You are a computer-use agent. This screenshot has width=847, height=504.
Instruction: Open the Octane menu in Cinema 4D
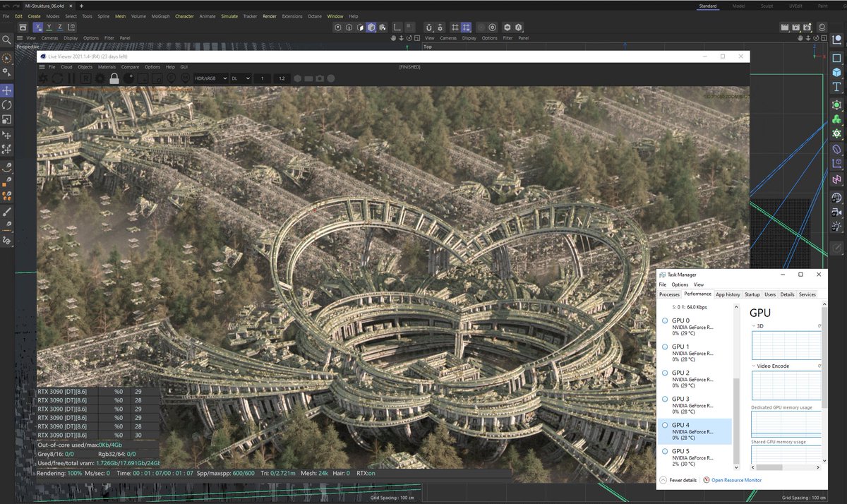315,16
